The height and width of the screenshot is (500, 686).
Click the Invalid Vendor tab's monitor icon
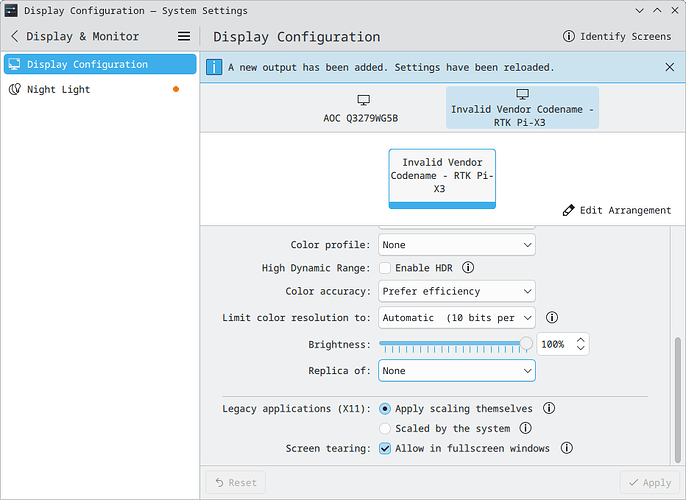[x=522, y=94]
